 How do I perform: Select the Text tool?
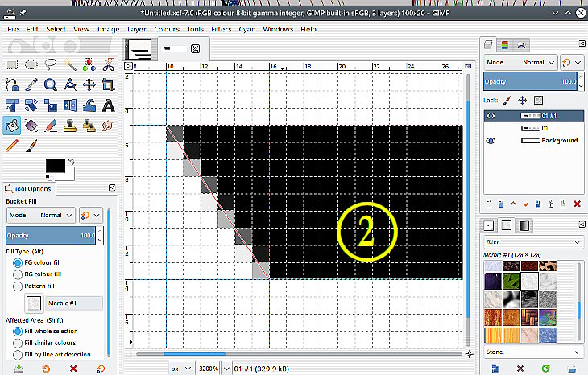click(109, 105)
